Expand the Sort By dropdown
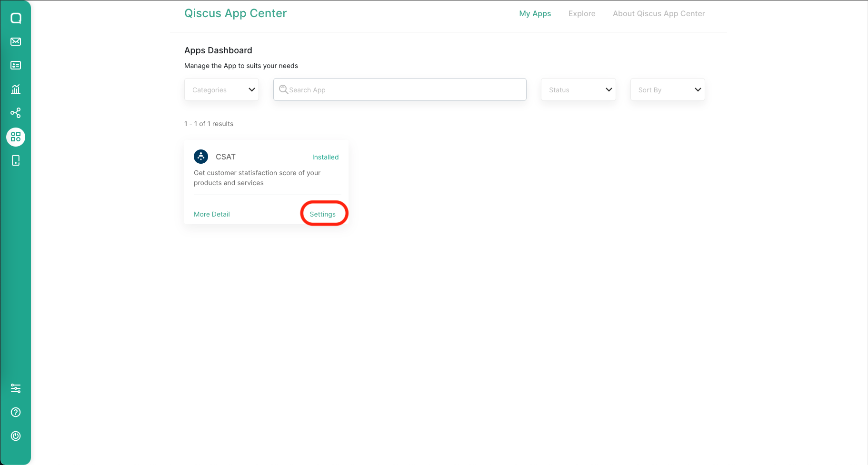 tap(667, 90)
